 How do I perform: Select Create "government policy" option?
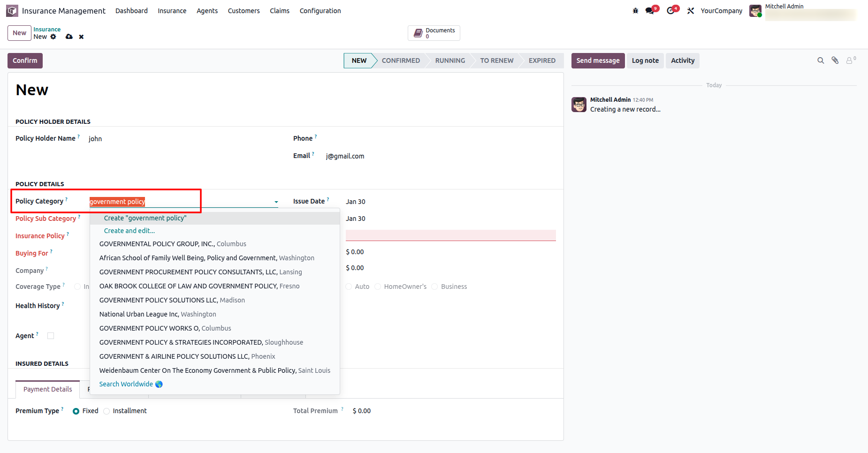(215, 218)
